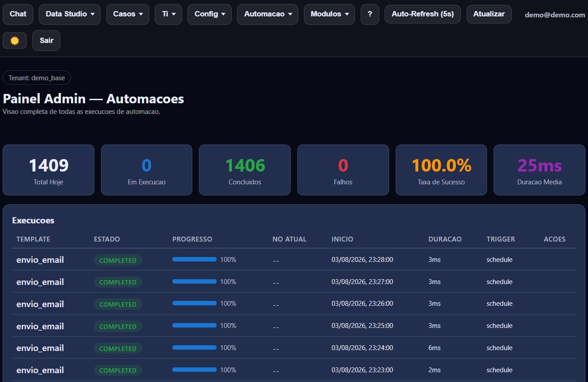Image resolution: width=588 pixels, height=382 pixels.
Task: Go to the Chat page
Action: pos(18,14)
